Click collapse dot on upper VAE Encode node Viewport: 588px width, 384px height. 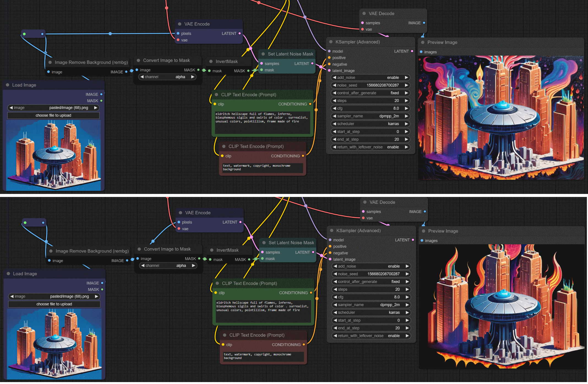180,24
